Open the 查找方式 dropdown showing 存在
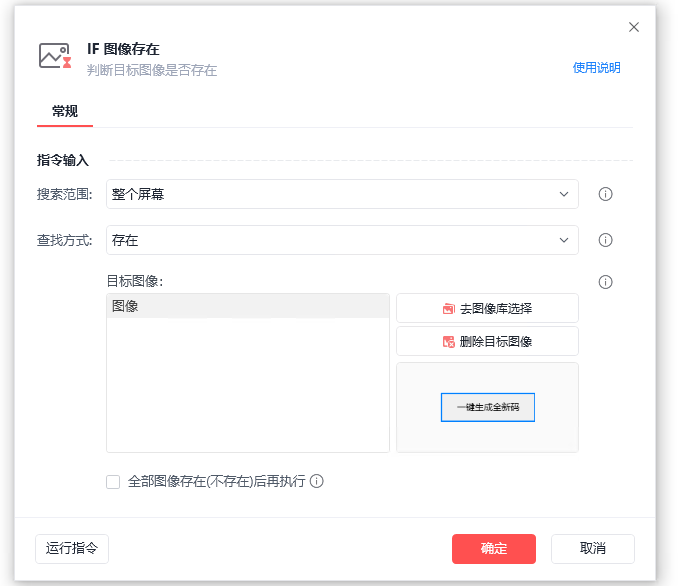678x586 pixels. [342, 240]
